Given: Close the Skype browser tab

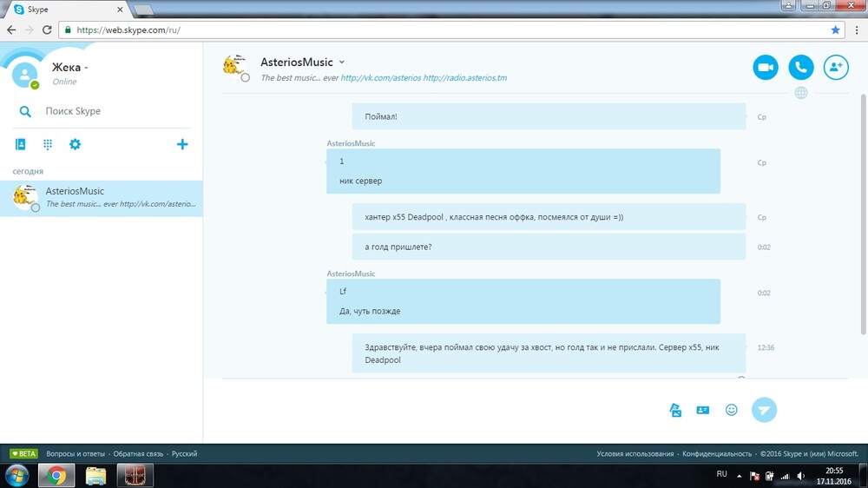Looking at the screenshot, I should click(120, 10).
